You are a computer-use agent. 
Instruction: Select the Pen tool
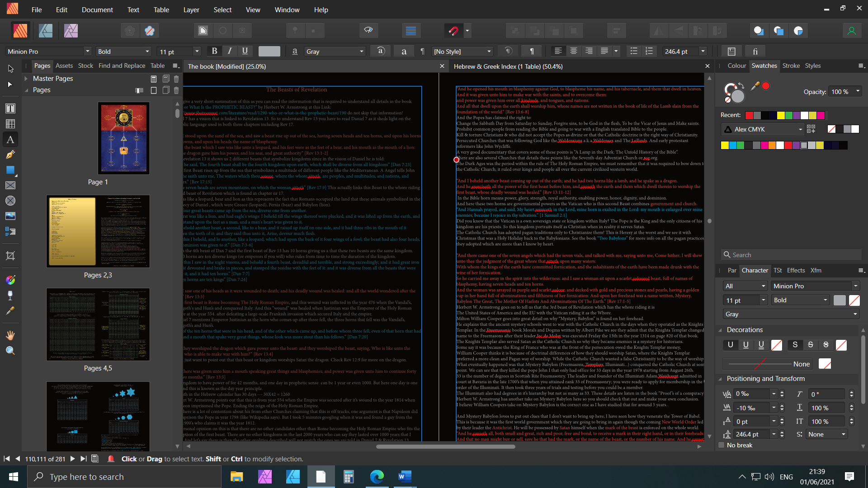coord(10,155)
